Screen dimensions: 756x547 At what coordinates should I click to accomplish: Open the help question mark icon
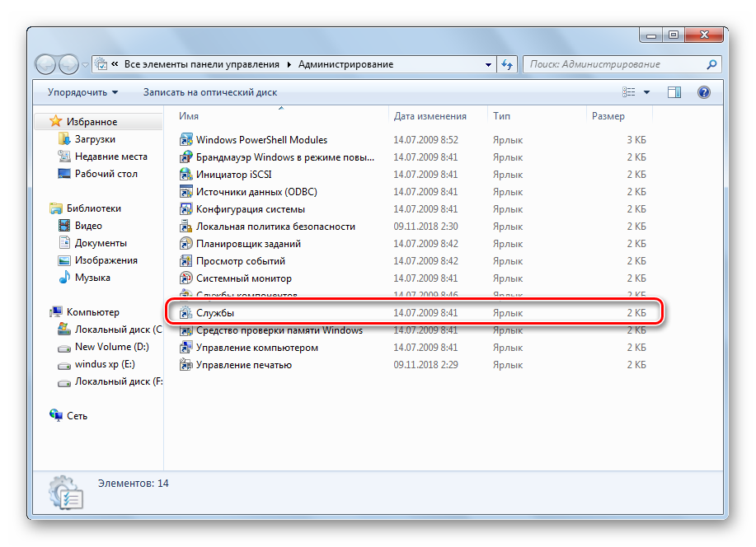coord(703,92)
